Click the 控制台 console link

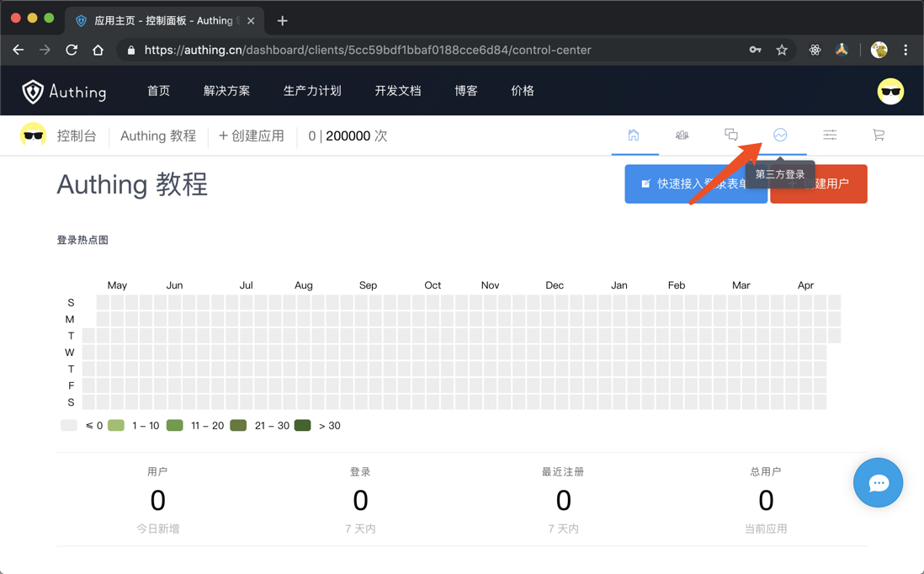[77, 136]
